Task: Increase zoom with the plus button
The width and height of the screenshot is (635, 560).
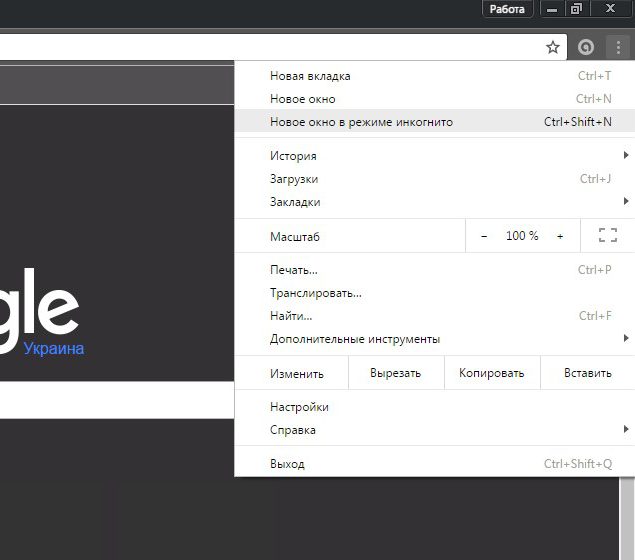Action: [x=560, y=236]
